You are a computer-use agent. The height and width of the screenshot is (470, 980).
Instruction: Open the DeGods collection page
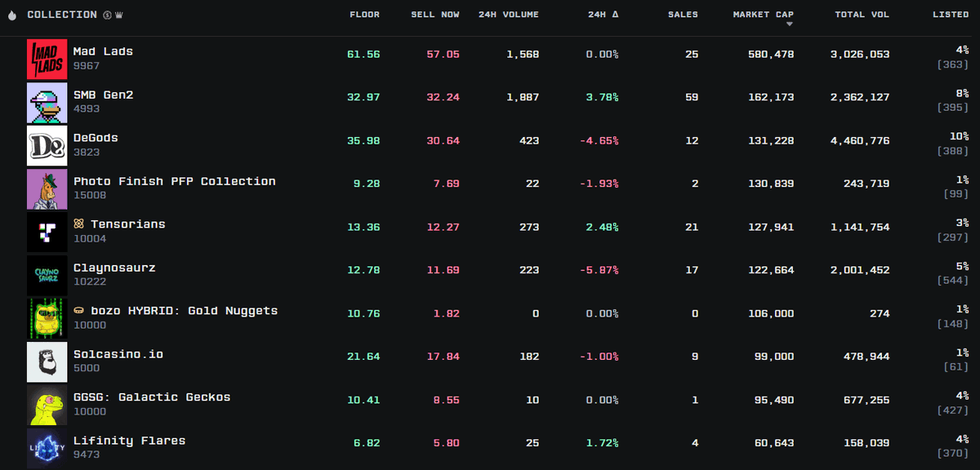coord(94,137)
